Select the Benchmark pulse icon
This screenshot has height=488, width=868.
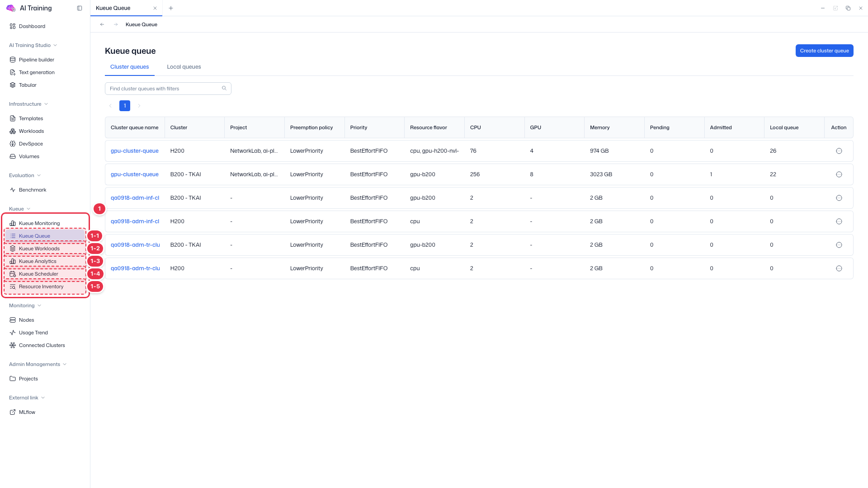click(x=13, y=190)
